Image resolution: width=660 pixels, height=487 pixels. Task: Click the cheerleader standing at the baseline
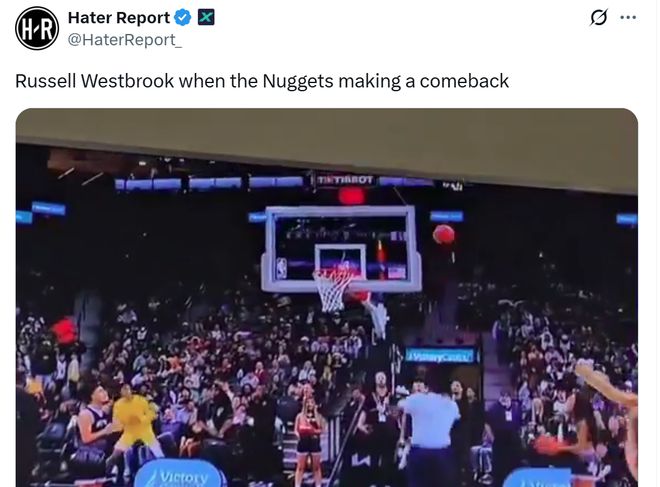[308, 440]
